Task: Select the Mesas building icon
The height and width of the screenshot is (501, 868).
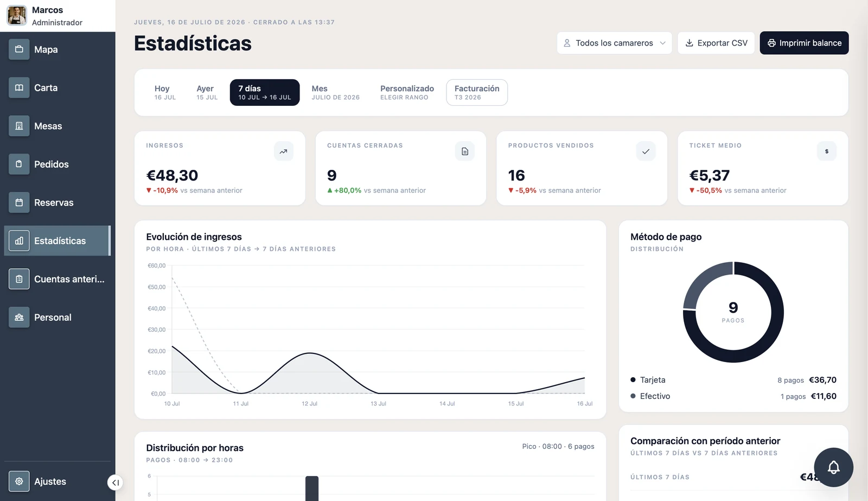Action: pyautogui.click(x=19, y=126)
